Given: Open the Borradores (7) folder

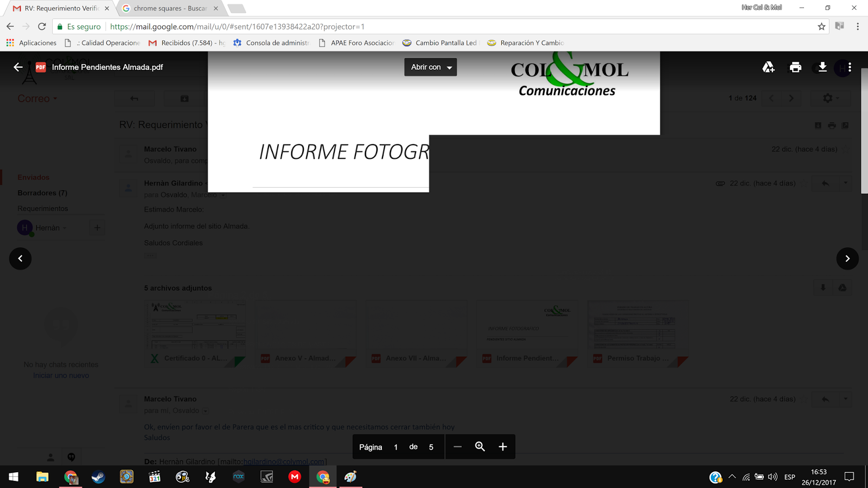Looking at the screenshot, I should pyautogui.click(x=42, y=193).
